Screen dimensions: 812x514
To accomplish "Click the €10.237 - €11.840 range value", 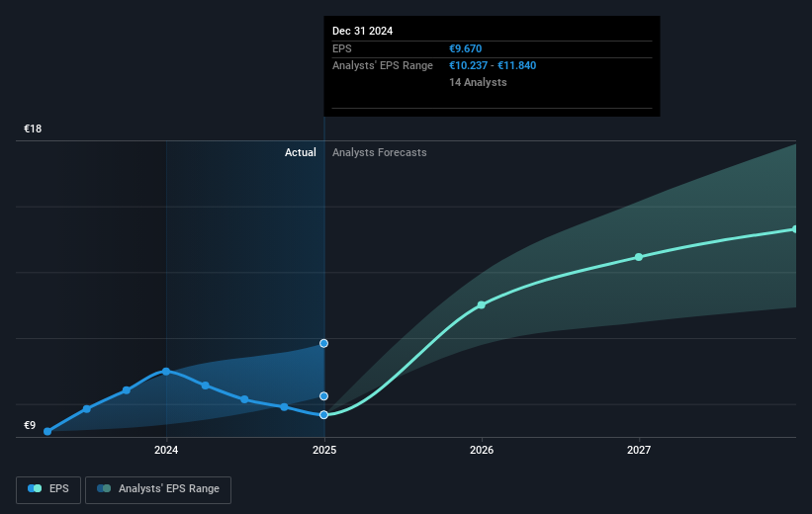I will pyautogui.click(x=493, y=66).
